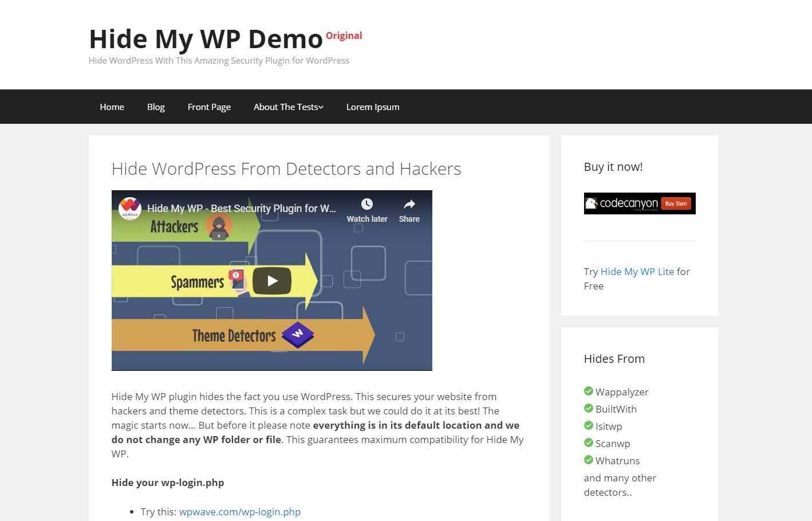Open the wpwave.com/wp-login.php link
The width and height of the screenshot is (812, 521).
coord(240,512)
